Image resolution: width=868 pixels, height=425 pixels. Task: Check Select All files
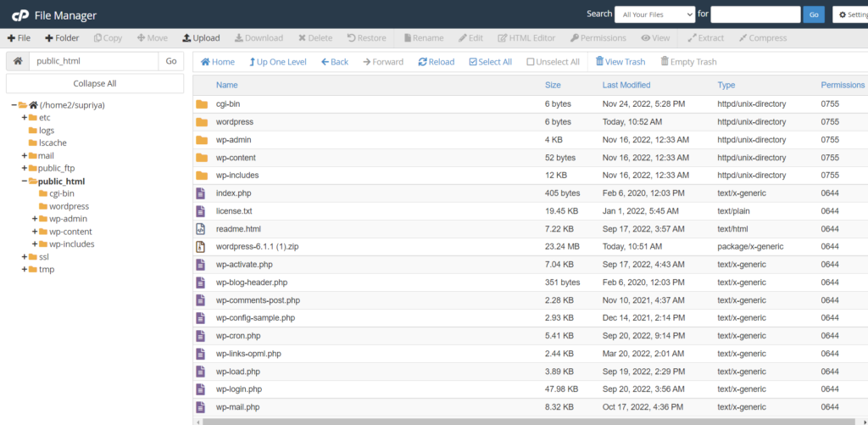tap(491, 62)
